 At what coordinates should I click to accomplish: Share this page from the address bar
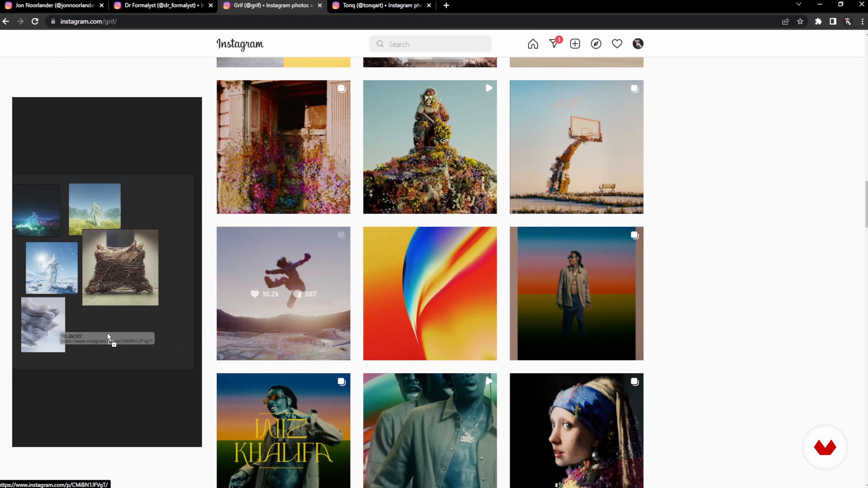pyautogui.click(x=785, y=21)
